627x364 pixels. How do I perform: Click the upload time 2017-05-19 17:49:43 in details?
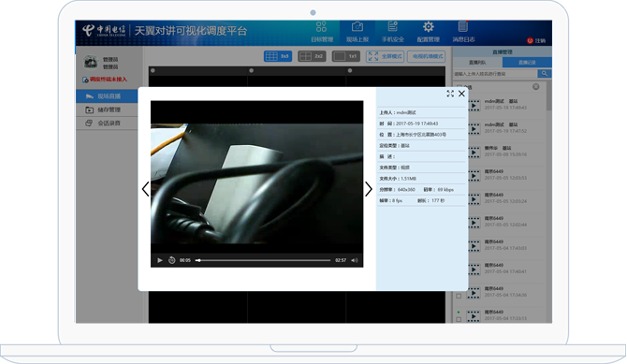pos(417,124)
